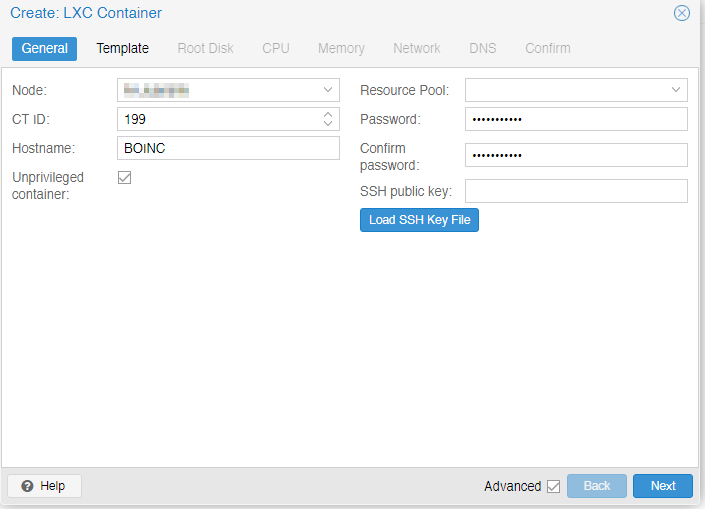Click Next to continue
The width and height of the screenshot is (705, 509).
pyautogui.click(x=663, y=486)
